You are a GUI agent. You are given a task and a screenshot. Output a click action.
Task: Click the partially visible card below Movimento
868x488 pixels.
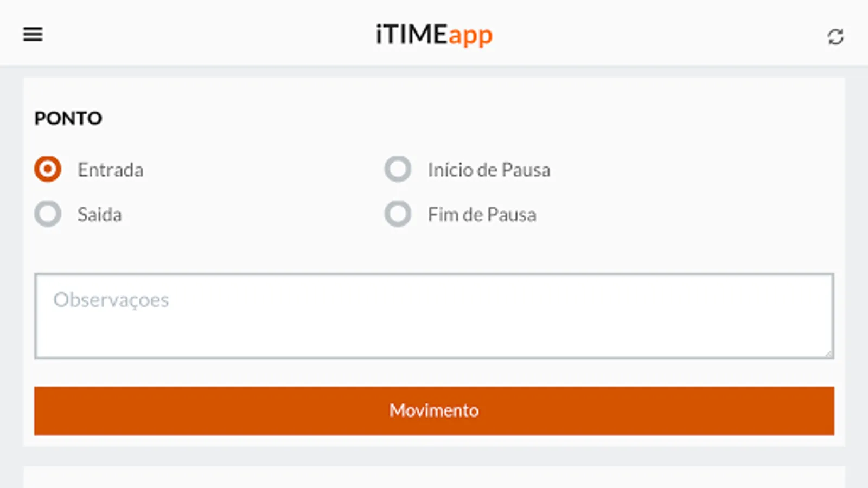(x=434, y=478)
